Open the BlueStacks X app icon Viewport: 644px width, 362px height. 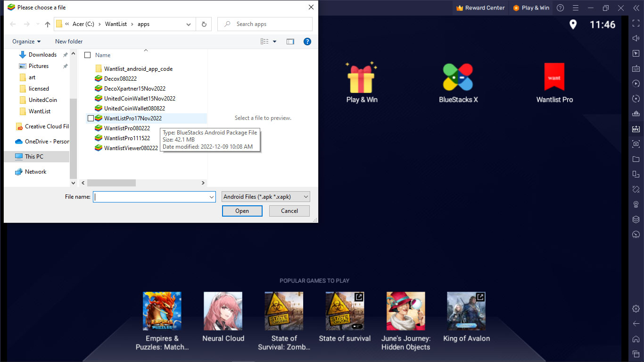(458, 83)
